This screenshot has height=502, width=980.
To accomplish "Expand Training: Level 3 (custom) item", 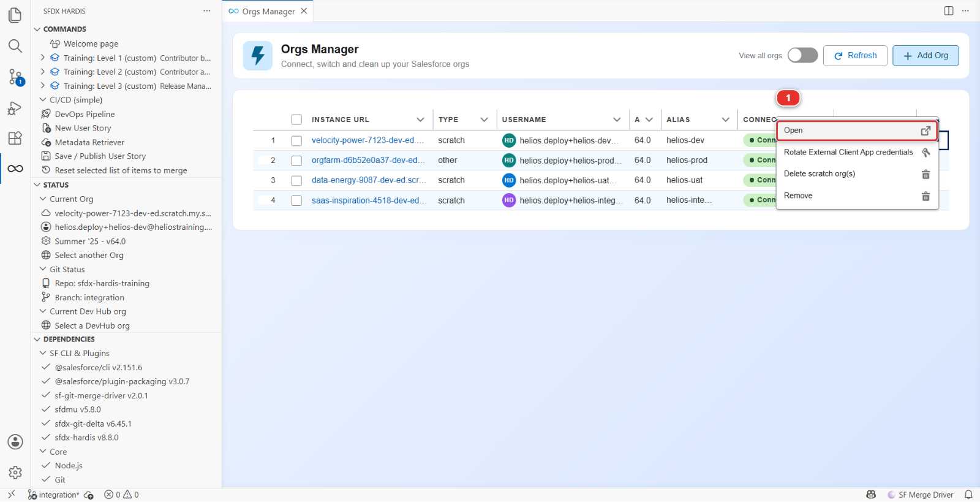I will 43,86.
